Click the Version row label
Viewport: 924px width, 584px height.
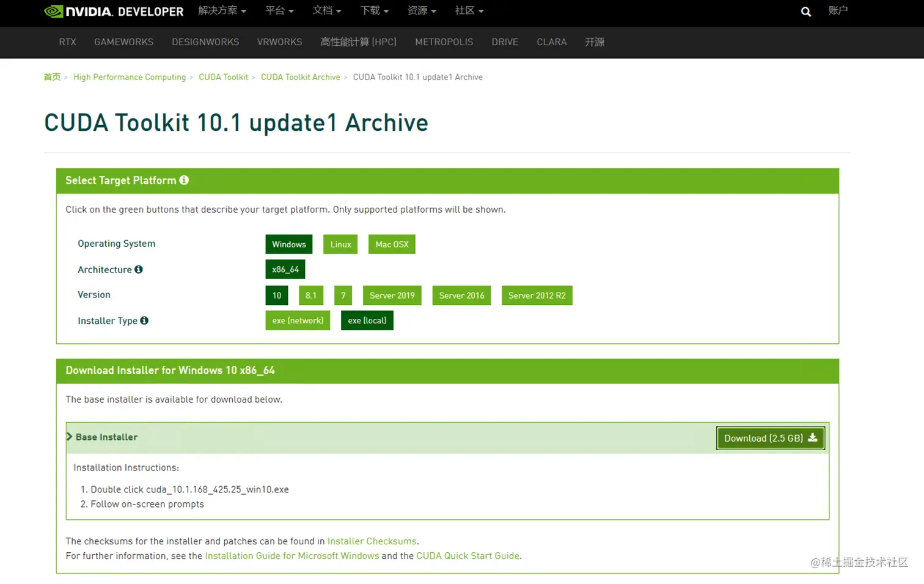point(94,294)
